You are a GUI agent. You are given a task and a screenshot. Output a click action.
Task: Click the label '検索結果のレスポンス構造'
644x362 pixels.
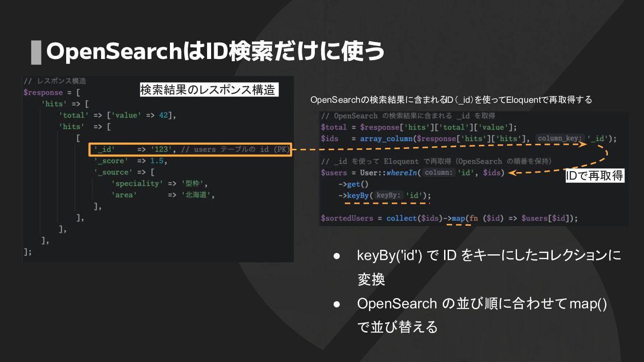pos(209,89)
